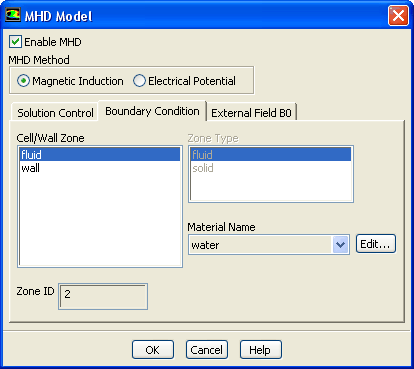Select wall in Cell/Wall Zone list
Image resolution: width=414 pixels, height=369 pixels.
pos(100,168)
